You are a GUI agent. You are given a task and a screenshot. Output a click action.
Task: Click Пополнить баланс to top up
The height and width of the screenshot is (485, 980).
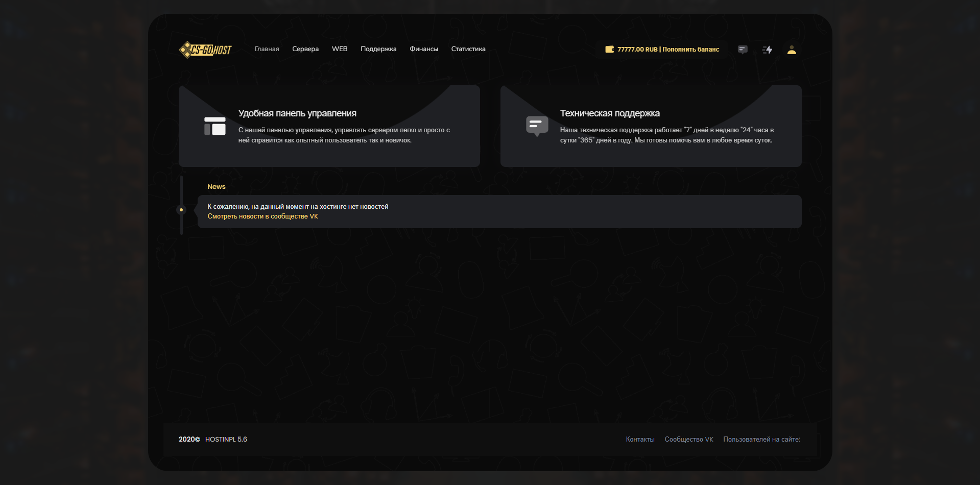pyautogui.click(x=690, y=50)
